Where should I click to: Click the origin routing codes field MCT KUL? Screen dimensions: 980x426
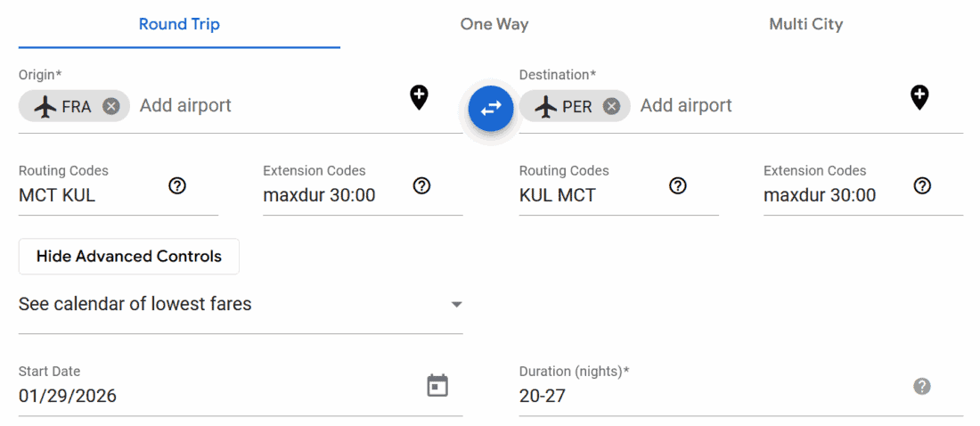pyautogui.click(x=89, y=195)
